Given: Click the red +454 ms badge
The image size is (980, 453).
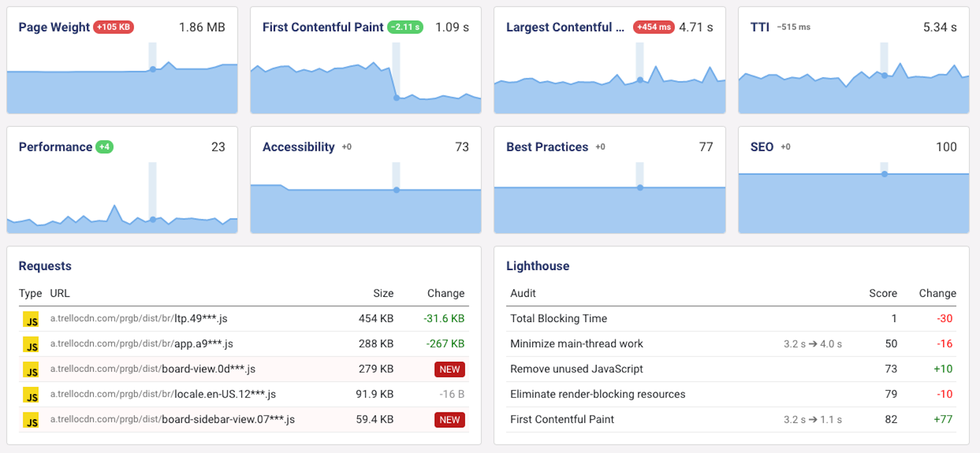Looking at the screenshot, I should point(653,27).
